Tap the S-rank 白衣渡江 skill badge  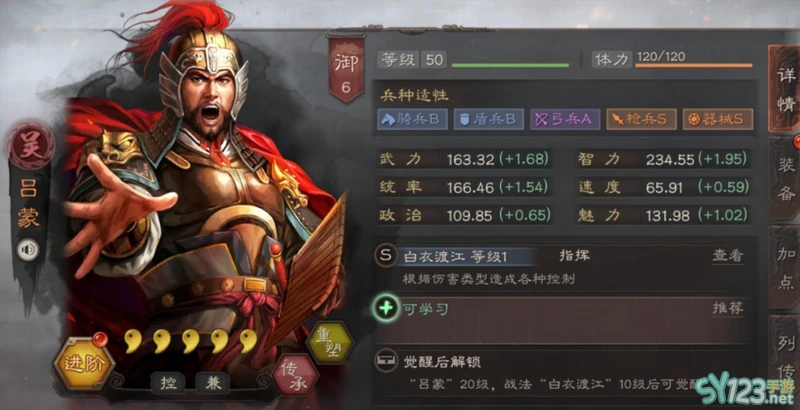(x=386, y=255)
